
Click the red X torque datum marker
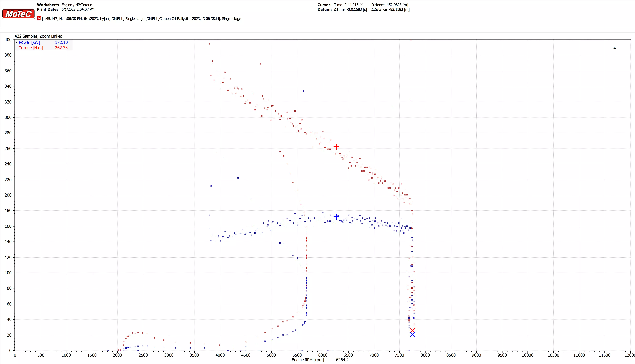(413, 331)
